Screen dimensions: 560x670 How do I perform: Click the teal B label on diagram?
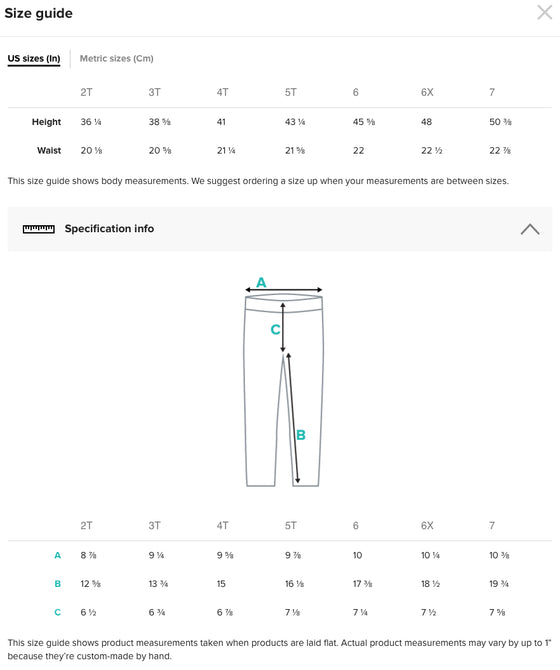301,435
